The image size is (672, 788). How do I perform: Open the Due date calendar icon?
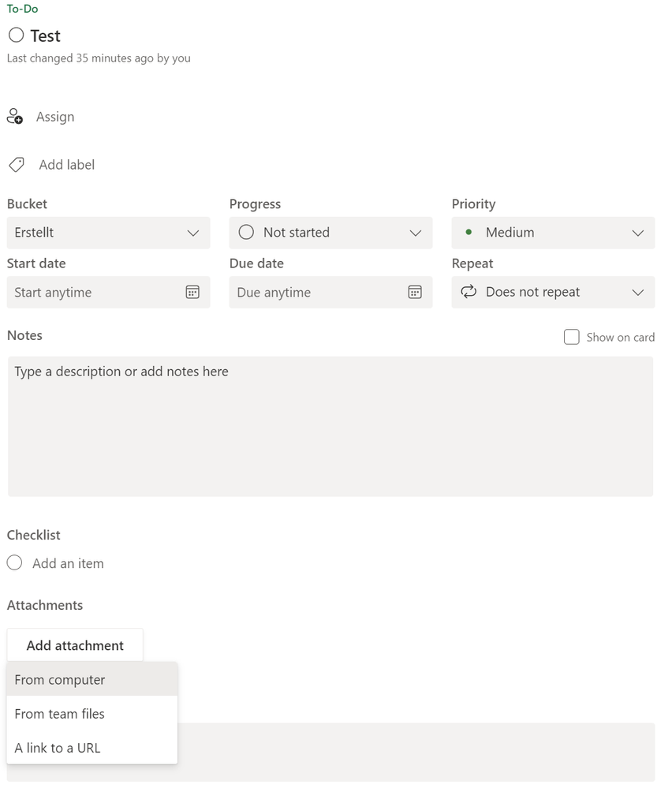click(415, 292)
